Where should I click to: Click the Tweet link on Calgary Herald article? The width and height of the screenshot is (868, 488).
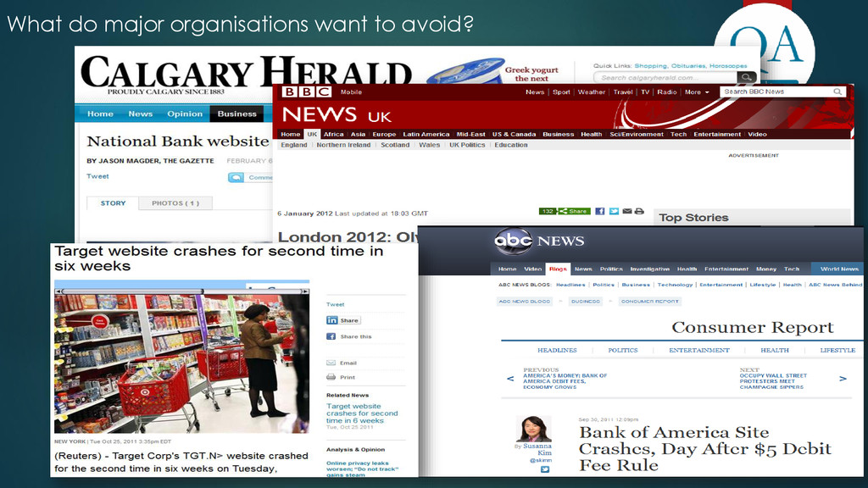[x=97, y=176]
